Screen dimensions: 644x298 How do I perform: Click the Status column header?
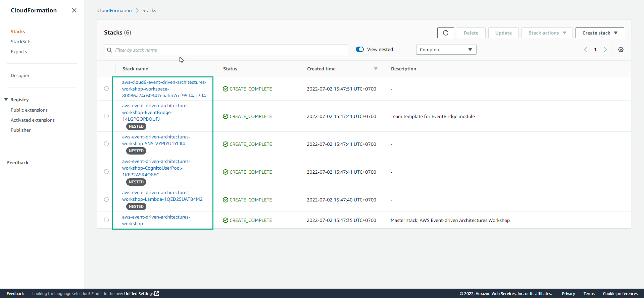pyautogui.click(x=230, y=69)
